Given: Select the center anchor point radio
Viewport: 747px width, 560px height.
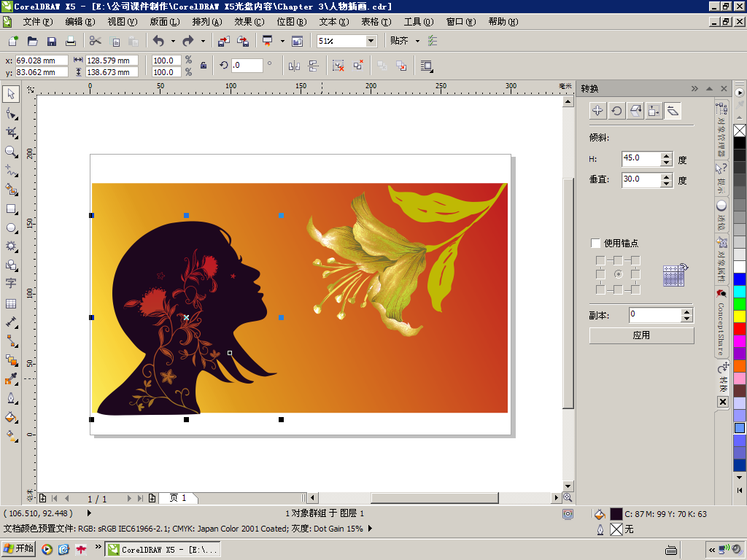Looking at the screenshot, I should click(x=618, y=274).
